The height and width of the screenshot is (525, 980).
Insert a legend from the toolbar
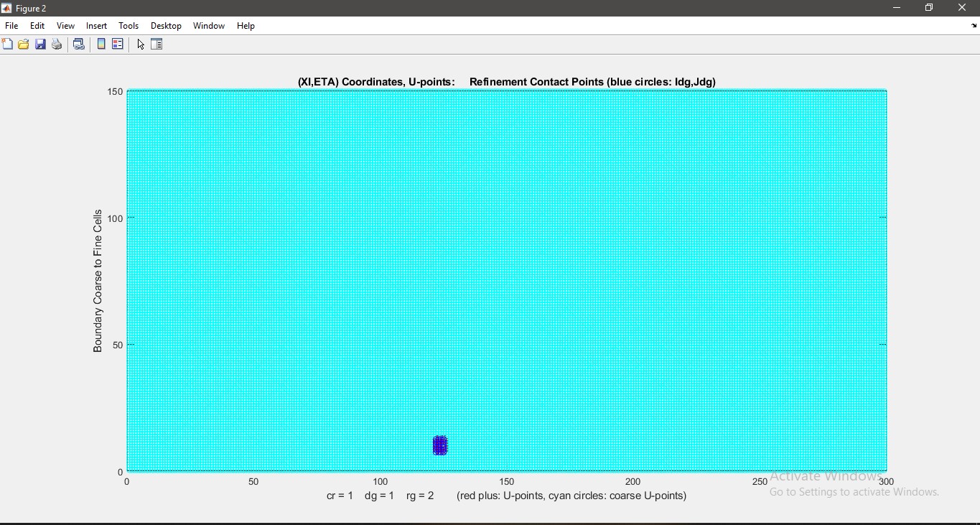pyautogui.click(x=118, y=45)
